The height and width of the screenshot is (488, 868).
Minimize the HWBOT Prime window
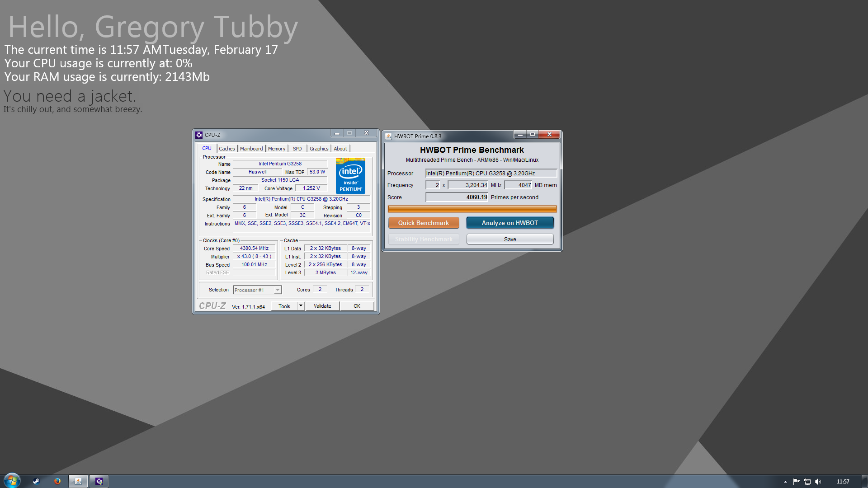[x=520, y=135]
